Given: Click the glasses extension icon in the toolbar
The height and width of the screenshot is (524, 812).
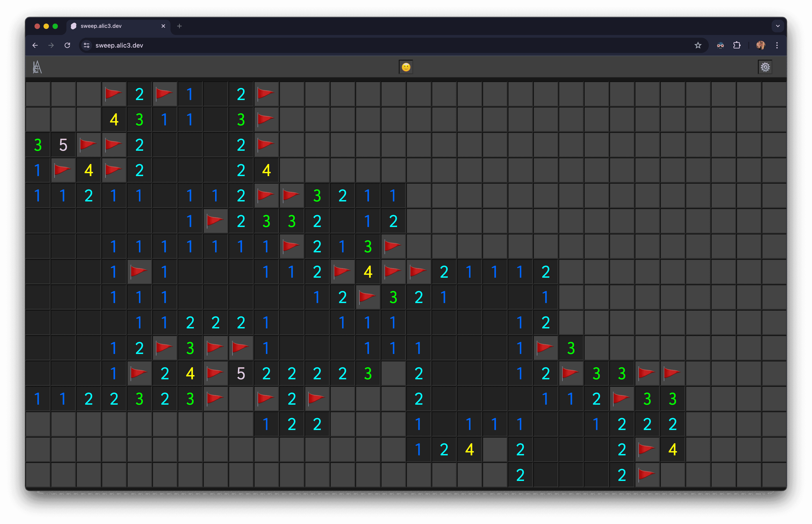Looking at the screenshot, I should point(720,45).
